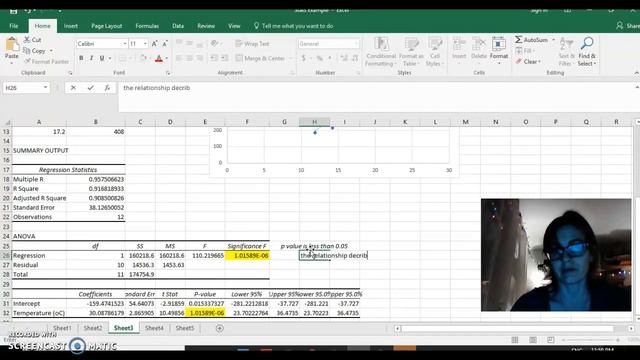Open the Sheet4 tab

[x=154, y=328]
